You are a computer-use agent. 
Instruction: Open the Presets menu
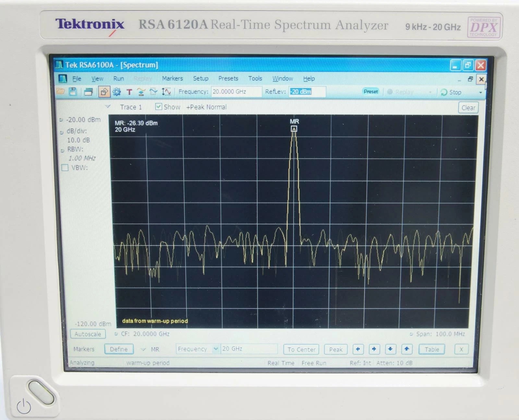(228, 78)
